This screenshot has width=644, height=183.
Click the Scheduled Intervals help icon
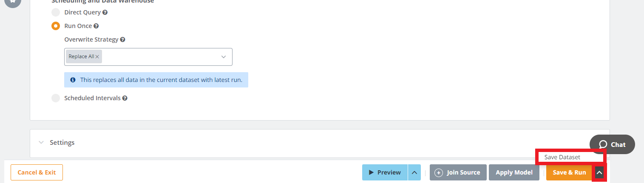pos(125,99)
